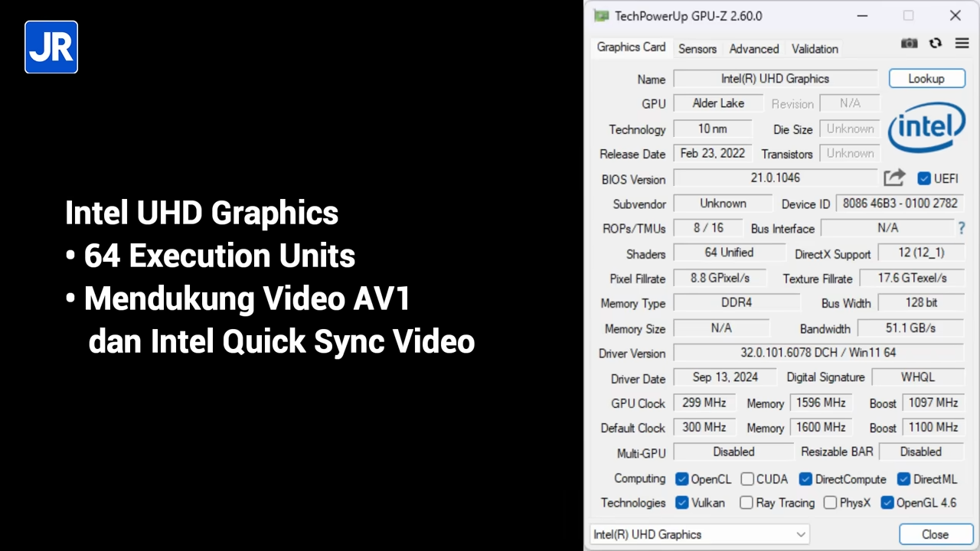Click the JR logo in the corner
980x551 pixels.
(51, 47)
